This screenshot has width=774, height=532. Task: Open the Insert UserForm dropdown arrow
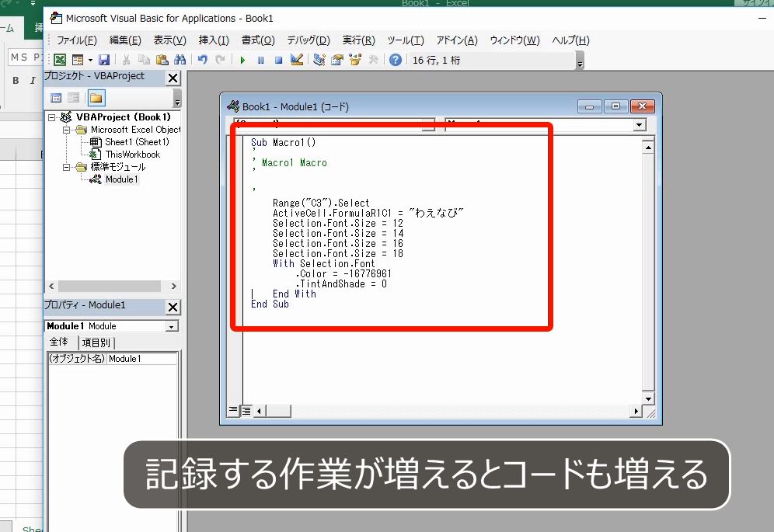pyautogui.click(x=90, y=61)
